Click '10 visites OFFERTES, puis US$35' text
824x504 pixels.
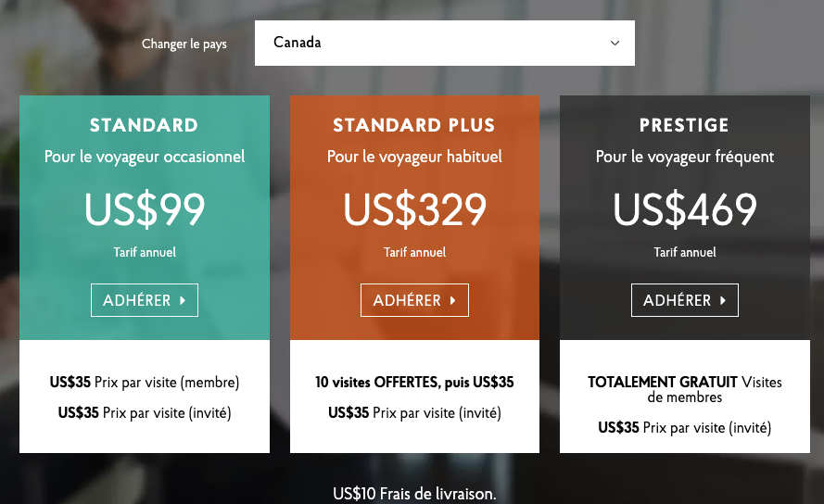(x=414, y=383)
